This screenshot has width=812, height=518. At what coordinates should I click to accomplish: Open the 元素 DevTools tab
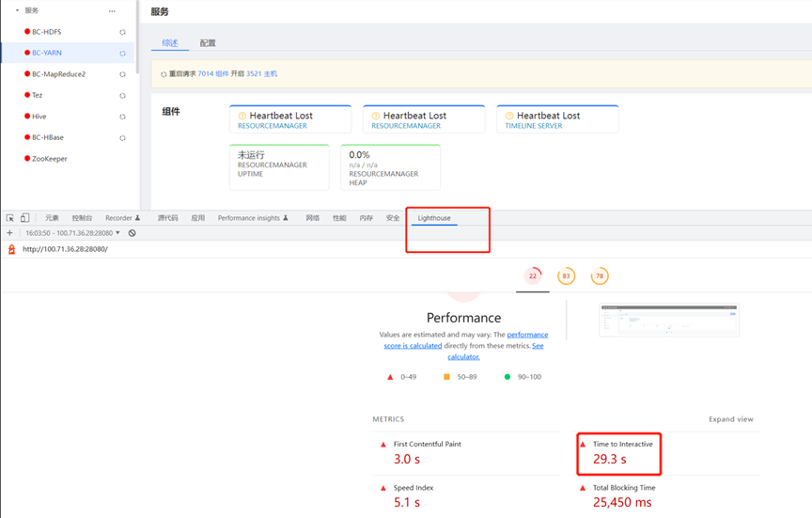[x=52, y=218]
